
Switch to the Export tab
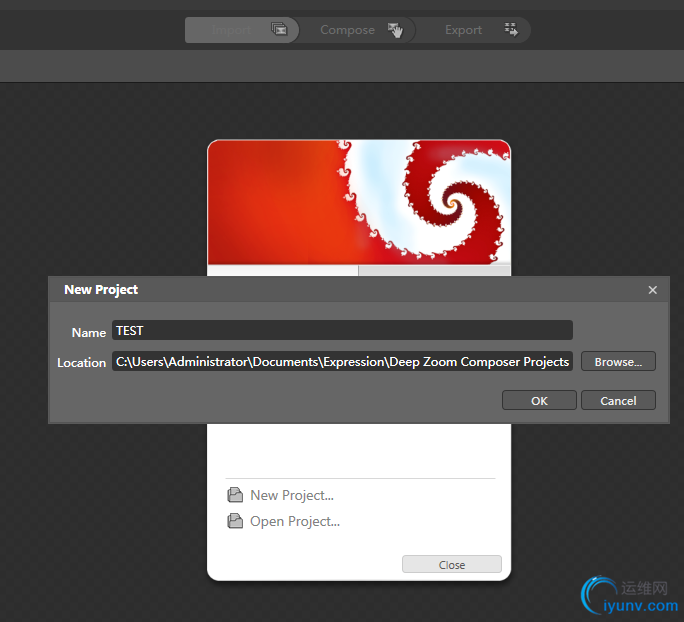pyautogui.click(x=473, y=30)
